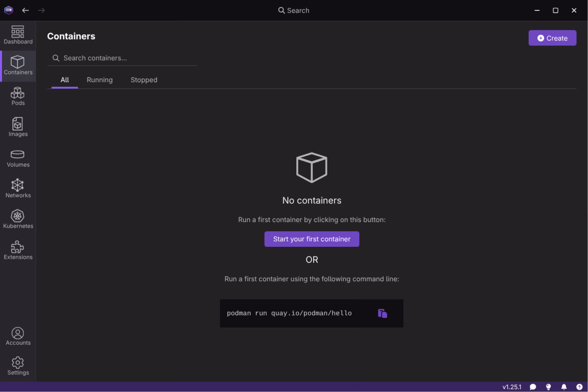Go forward with the right arrow
This screenshot has height=392, width=588.
click(x=41, y=10)
